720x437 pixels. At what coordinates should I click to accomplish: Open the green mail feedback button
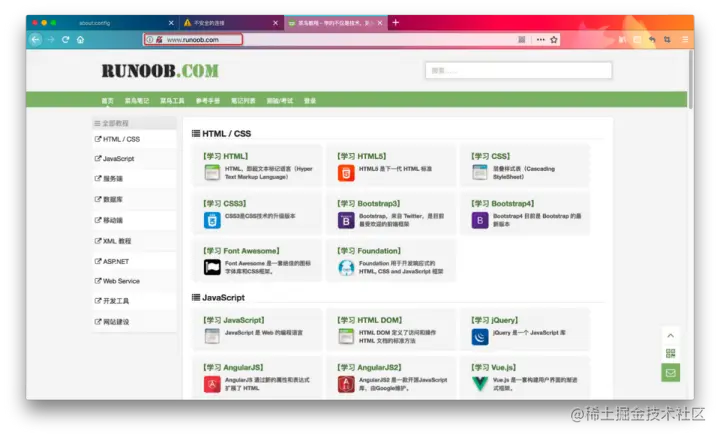click(x=670, y=372)
